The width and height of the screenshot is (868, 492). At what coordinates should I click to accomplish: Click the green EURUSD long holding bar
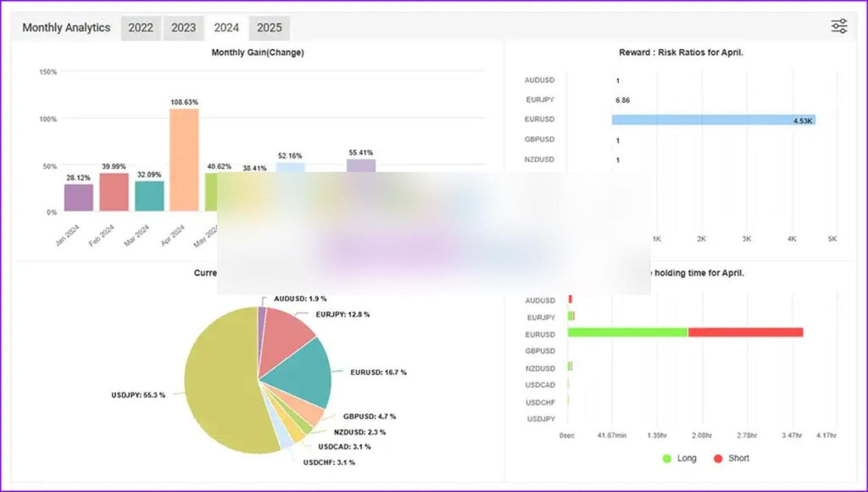coord(627,333)
